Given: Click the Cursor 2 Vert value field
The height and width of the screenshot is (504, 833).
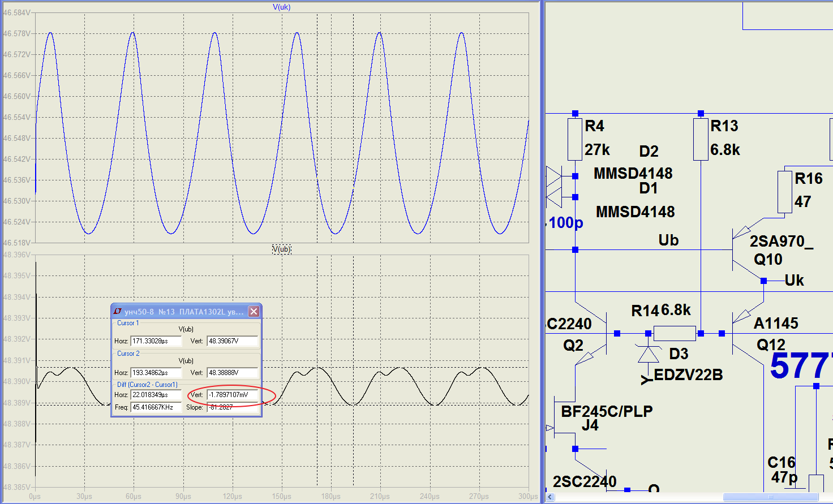Looking at the screenshot, I should [x=232, y=373].
